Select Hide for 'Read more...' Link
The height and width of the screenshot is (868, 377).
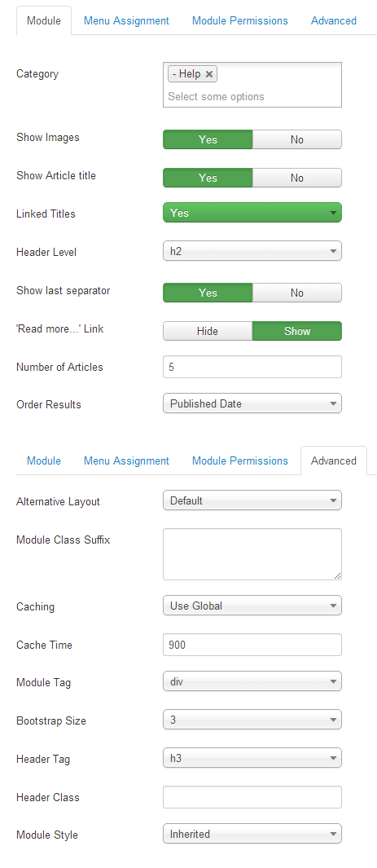[208, 331]
